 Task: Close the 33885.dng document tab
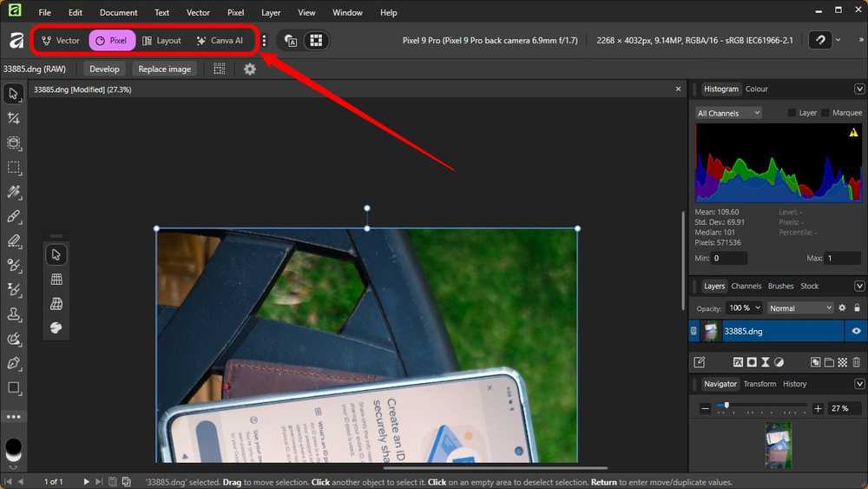[678, 89]
